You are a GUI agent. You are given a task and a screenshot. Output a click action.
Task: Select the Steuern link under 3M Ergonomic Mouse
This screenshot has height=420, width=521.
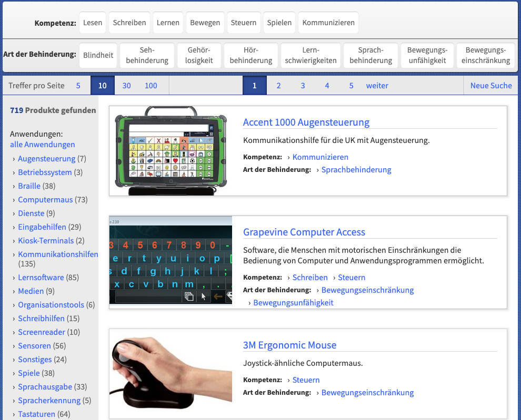click(x=306, y=380)
